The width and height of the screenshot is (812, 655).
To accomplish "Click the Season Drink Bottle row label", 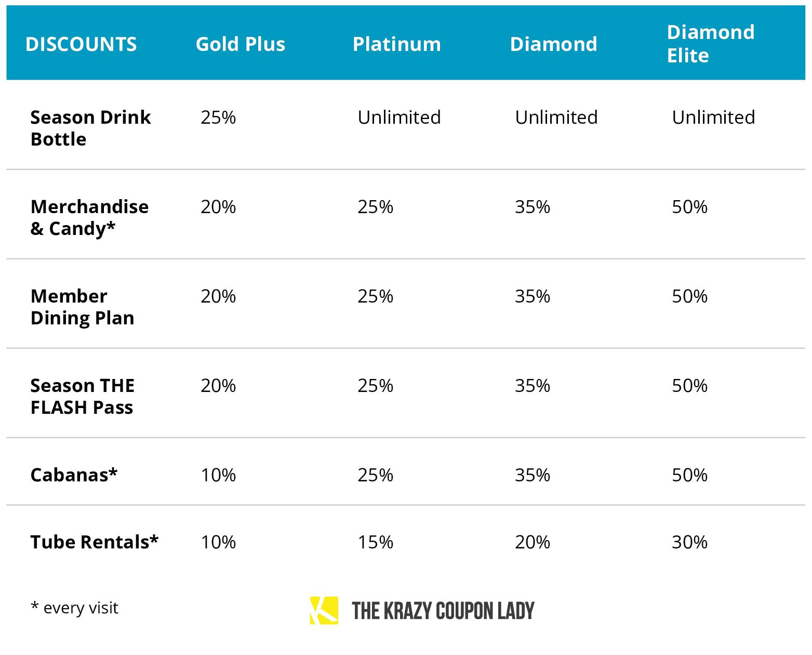I will [x=90, y=128].
